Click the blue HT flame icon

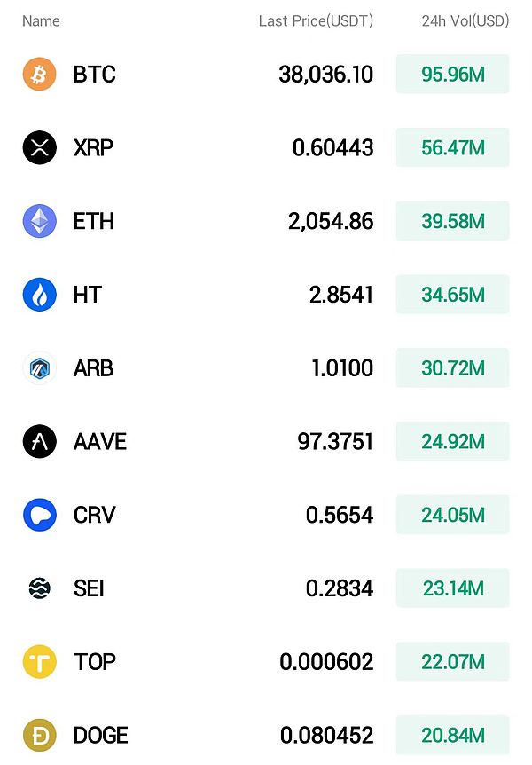point(39,295)
